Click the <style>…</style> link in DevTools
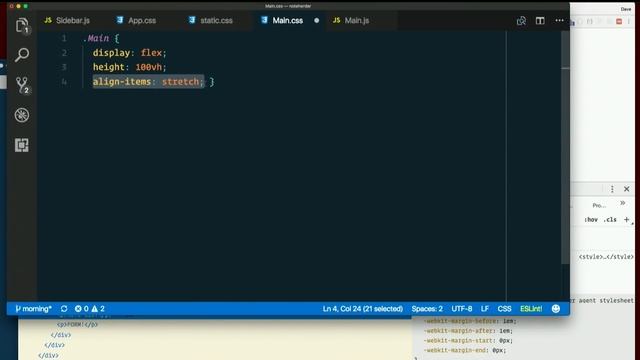This screenshot has width=640, height=360. pos(606,257)
